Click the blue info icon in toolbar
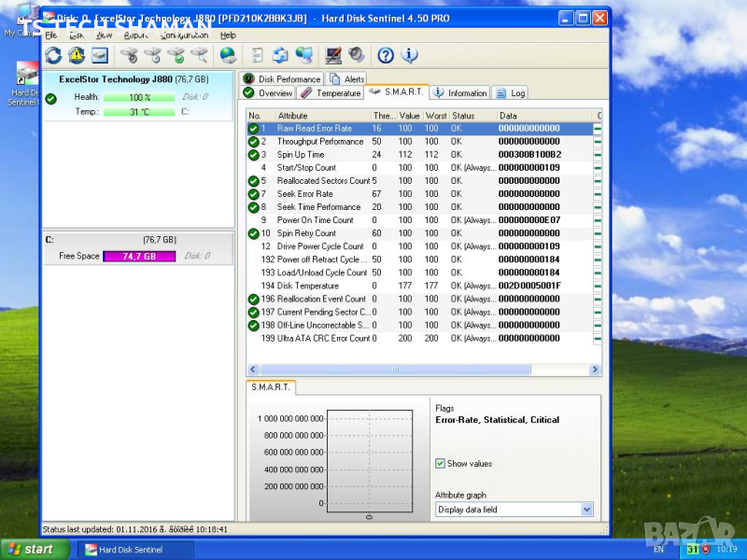This screenshot has height=560, width=747. pos(407,56)
